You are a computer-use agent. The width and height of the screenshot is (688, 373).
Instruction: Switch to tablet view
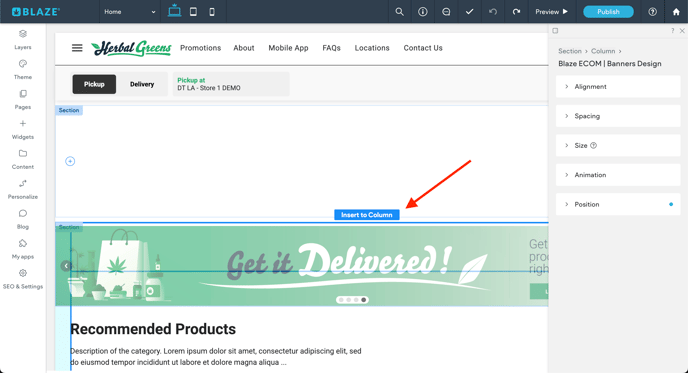[x=193, y=12]
